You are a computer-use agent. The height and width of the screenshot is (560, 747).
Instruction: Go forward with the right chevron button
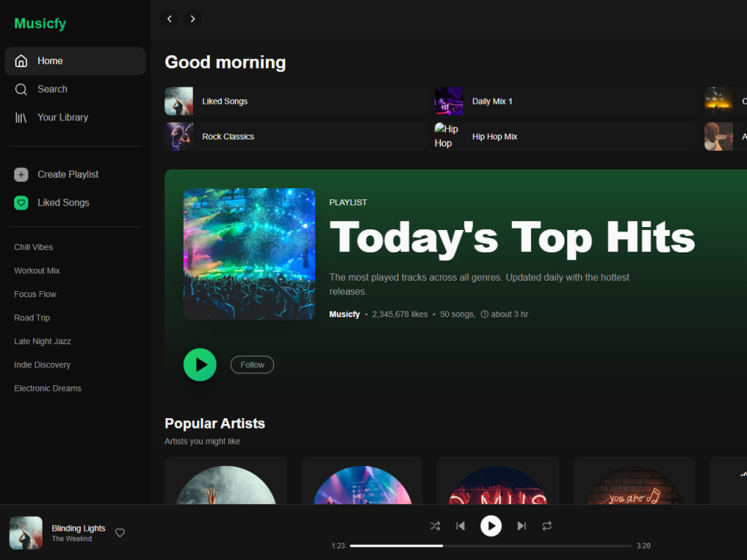coord(193,19)
